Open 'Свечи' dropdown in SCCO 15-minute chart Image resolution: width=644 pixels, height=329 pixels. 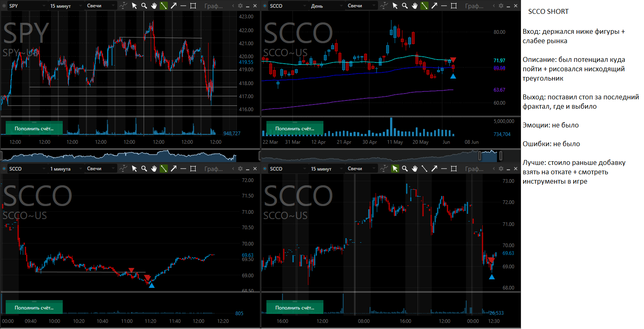pos(361,169)
